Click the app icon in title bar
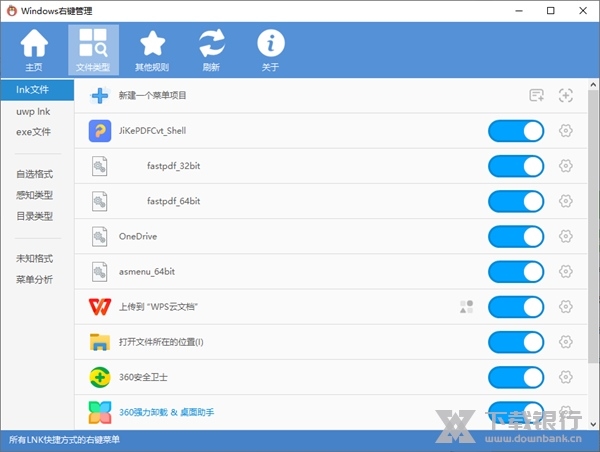 [12, 11]
